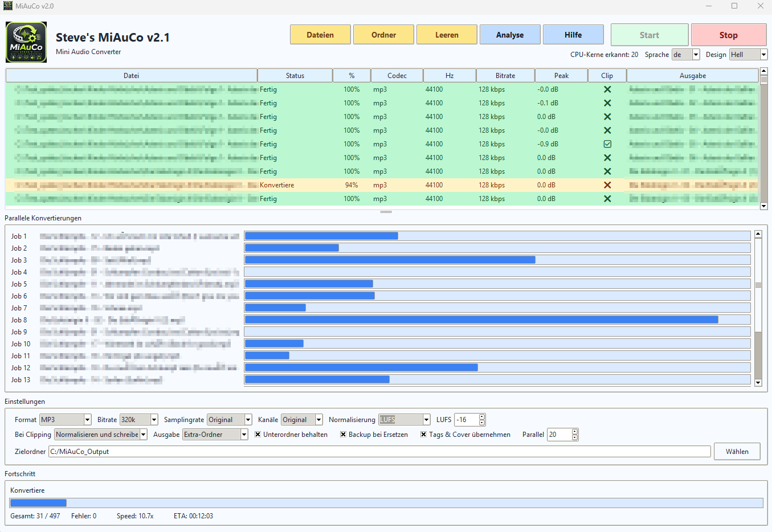This screenshot has width=772, height=532.
Task: Click the Job 8 progress bar
Action: point(497,320)
